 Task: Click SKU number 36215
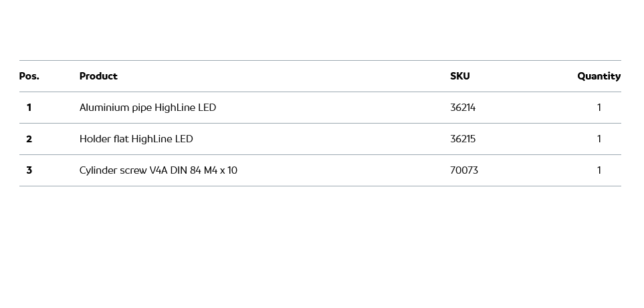tap(463, 139)
